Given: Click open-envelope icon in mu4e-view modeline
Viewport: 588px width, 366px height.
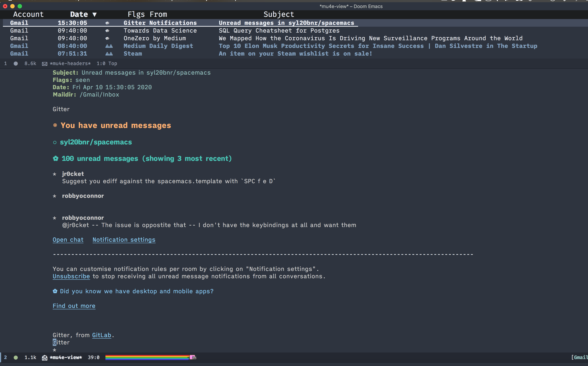Looking at the screenshot, I should (x=45, y=358).
